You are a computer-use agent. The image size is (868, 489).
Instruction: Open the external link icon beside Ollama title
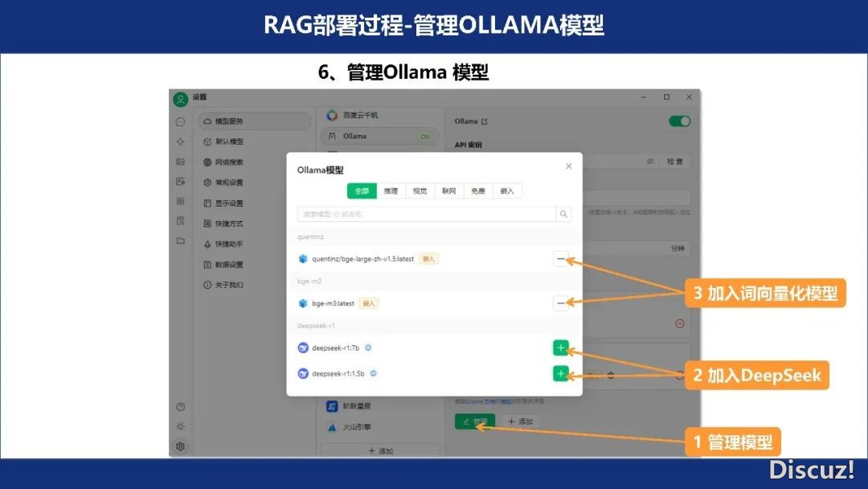pos(485,121)
